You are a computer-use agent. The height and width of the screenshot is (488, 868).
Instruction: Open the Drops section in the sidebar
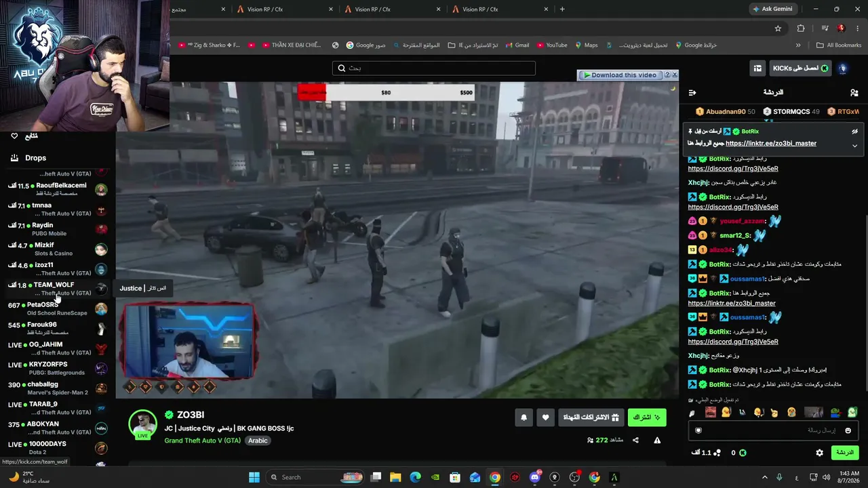[35, 158]
